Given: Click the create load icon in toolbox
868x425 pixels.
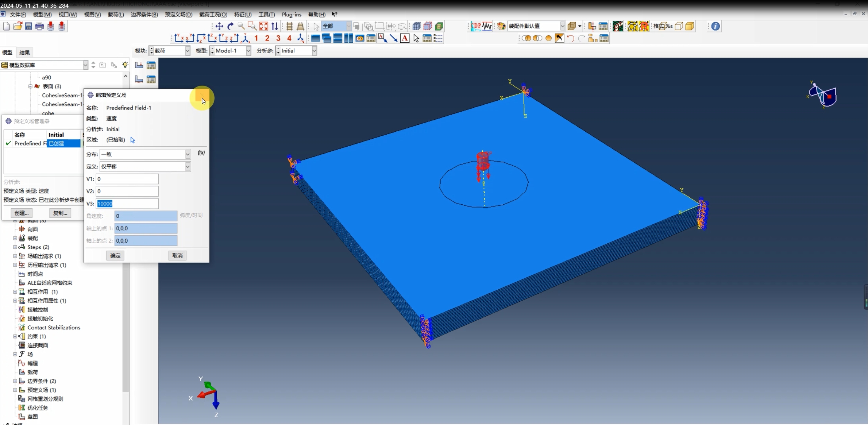Looking at the screenshot, I should (x=139, y=65).
